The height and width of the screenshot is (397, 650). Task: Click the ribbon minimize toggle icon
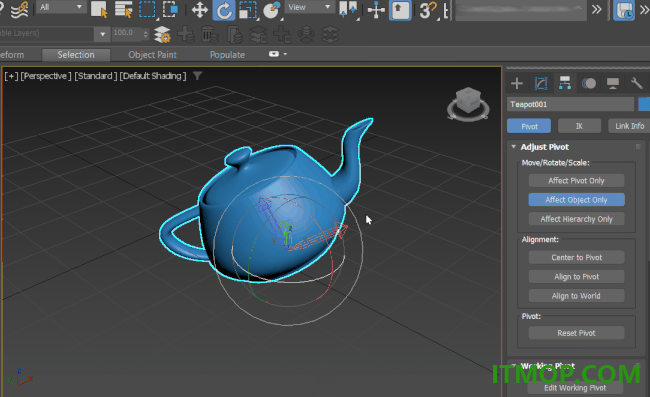point(274,54)
